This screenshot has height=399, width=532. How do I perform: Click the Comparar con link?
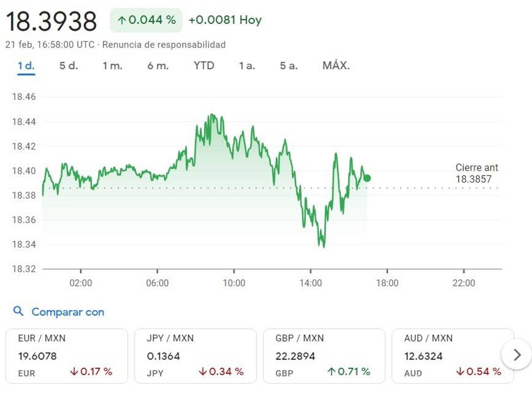[66, 312]
